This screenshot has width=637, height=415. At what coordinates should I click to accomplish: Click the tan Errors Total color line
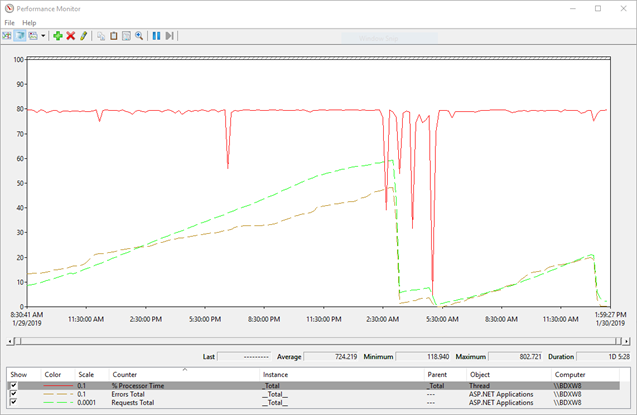click(x=58, y=394)
